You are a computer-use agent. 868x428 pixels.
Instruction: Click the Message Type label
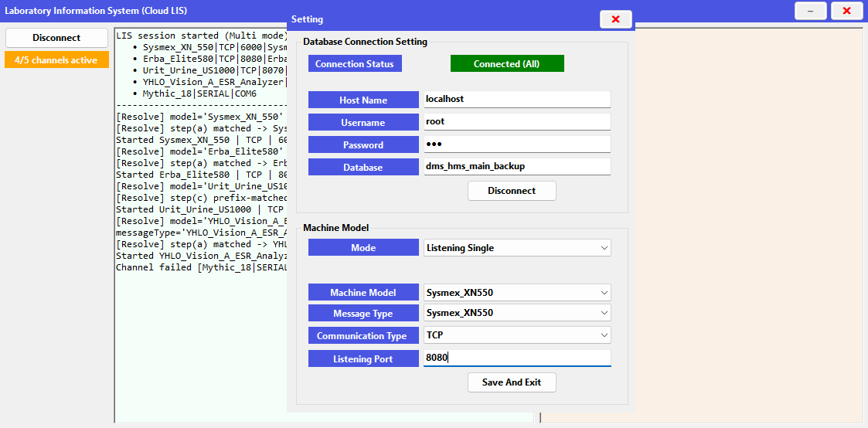[x=363, y=314]
